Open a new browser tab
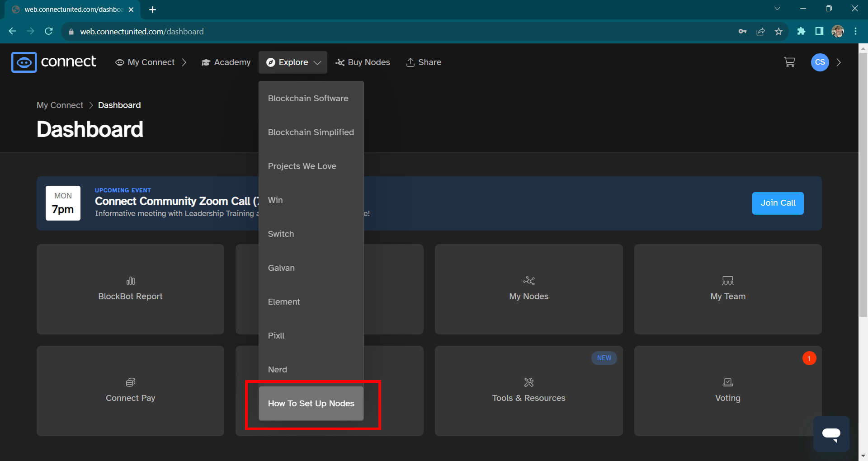The width and height of the screenshot is (868, 461). pyautogui.click(x=153, y=9)
